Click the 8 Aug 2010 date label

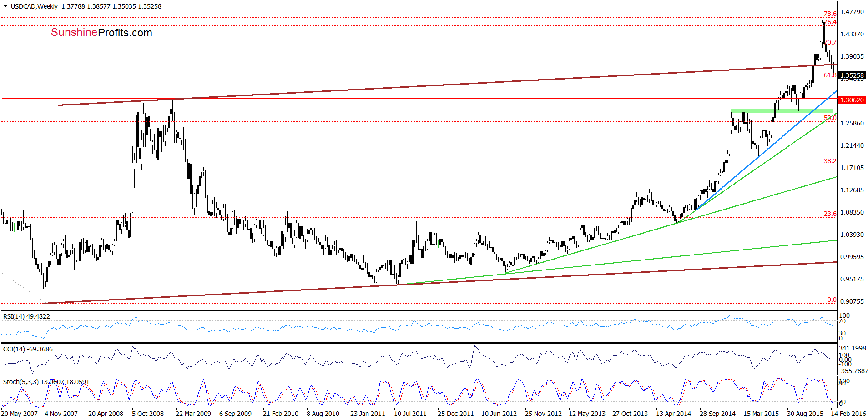tap(323, 414)
